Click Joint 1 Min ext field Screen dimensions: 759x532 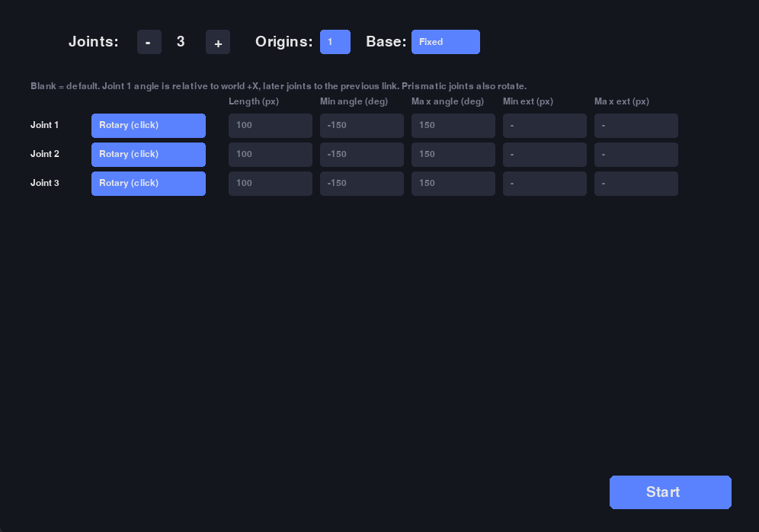pyautogui.click(x=545, y=126)
